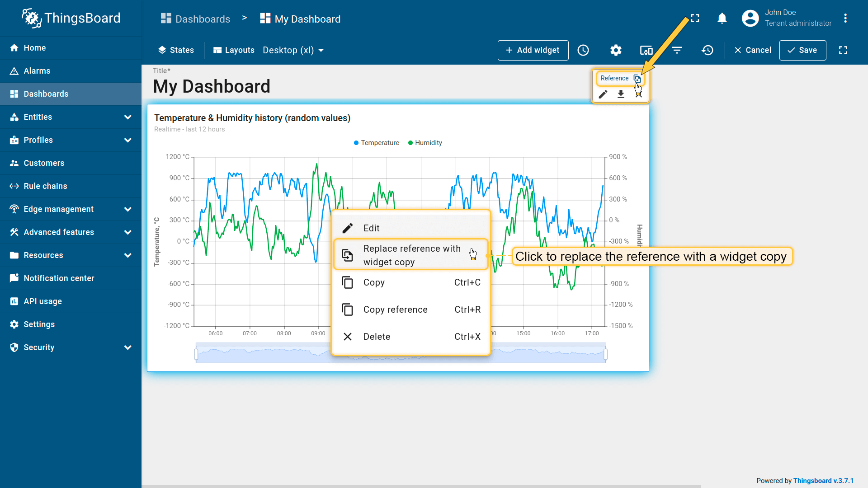Open version control history icon
Screen dimensions: 868x488
coord(708,50)
